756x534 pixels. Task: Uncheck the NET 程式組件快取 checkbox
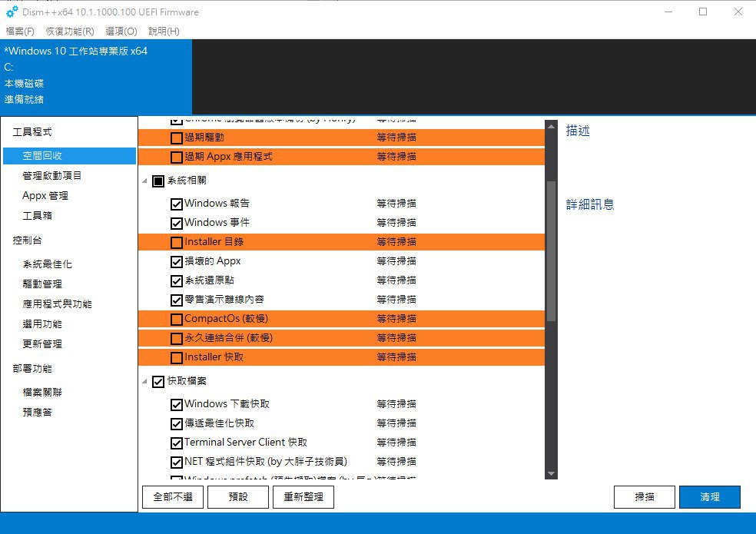coord(177,462)
